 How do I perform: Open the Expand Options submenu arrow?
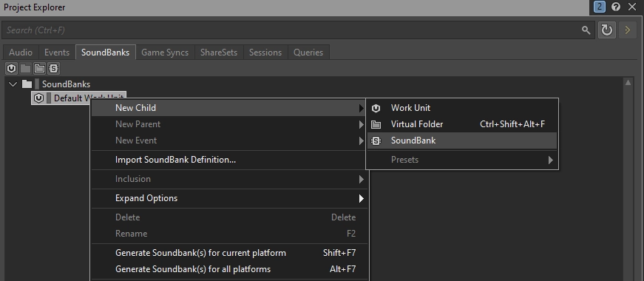pyautogui.click(x=361, y=198)
